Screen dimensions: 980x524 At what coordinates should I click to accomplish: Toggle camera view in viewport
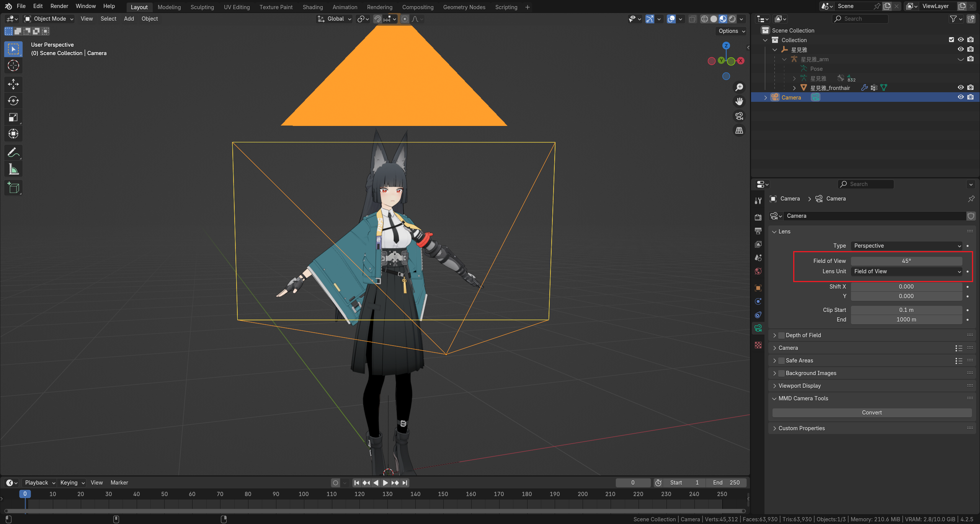739,116
